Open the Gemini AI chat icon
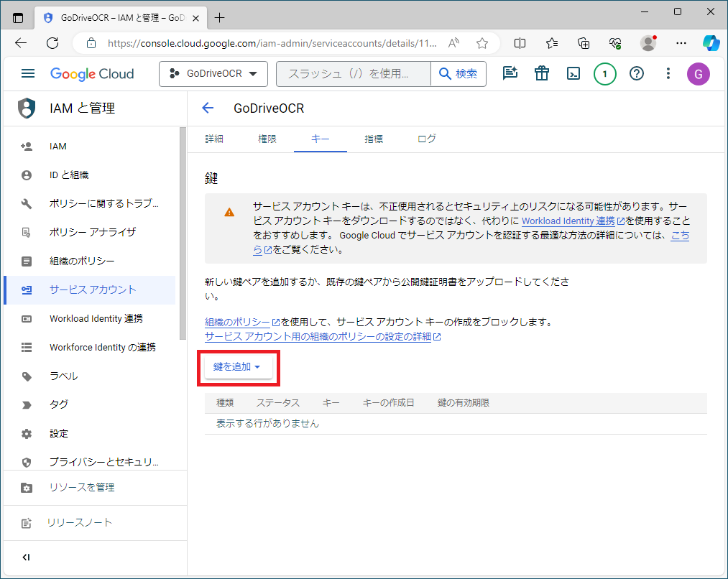728x579 pixels. (510, 73)
